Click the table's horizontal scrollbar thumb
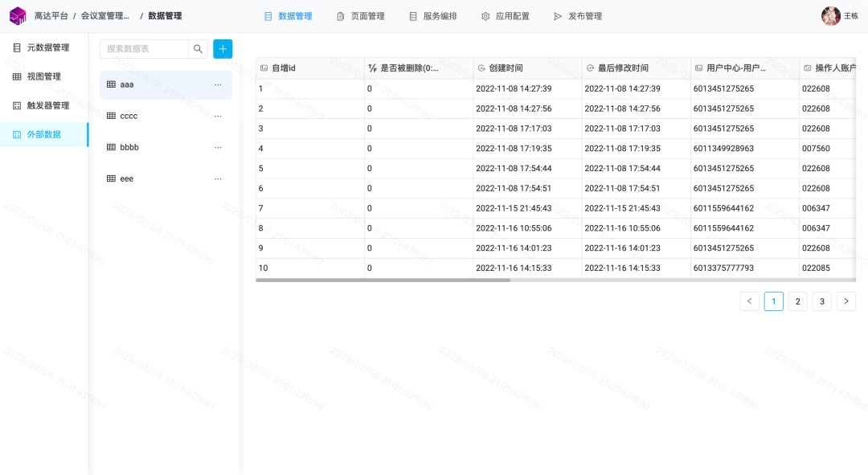868x475 pixels. pyautogui.click(x=383, y=280)
